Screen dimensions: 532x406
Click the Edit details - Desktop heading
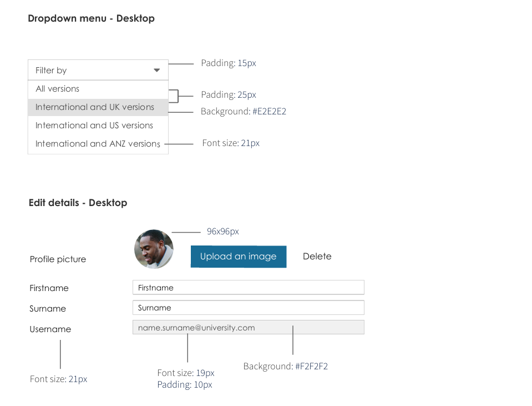tap(78, 203)
